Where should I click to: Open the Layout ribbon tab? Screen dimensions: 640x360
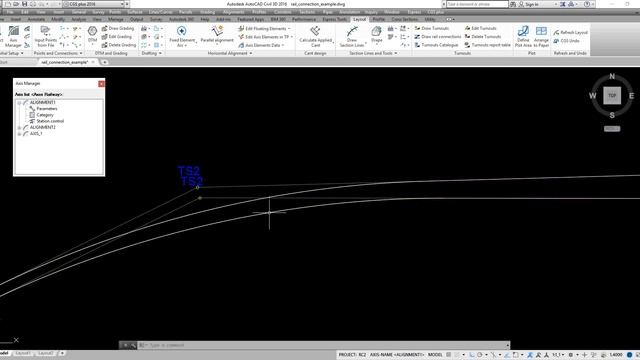(359, 19)
